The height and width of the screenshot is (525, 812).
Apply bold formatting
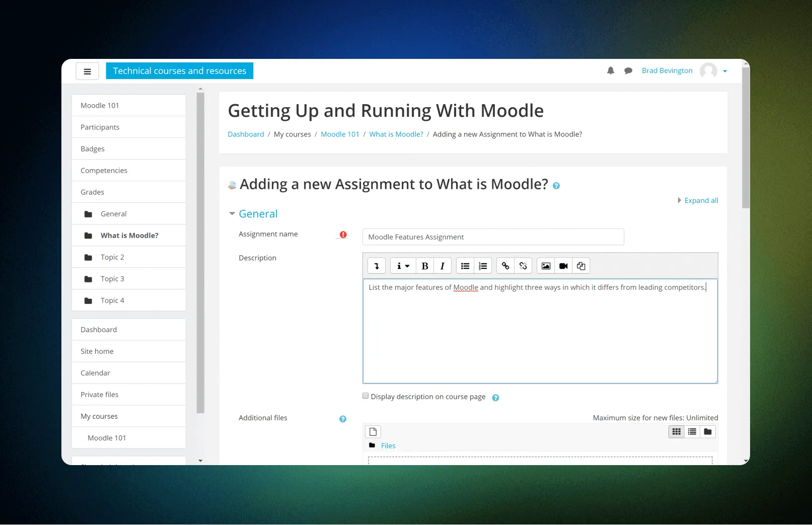(x=425, y=266)
